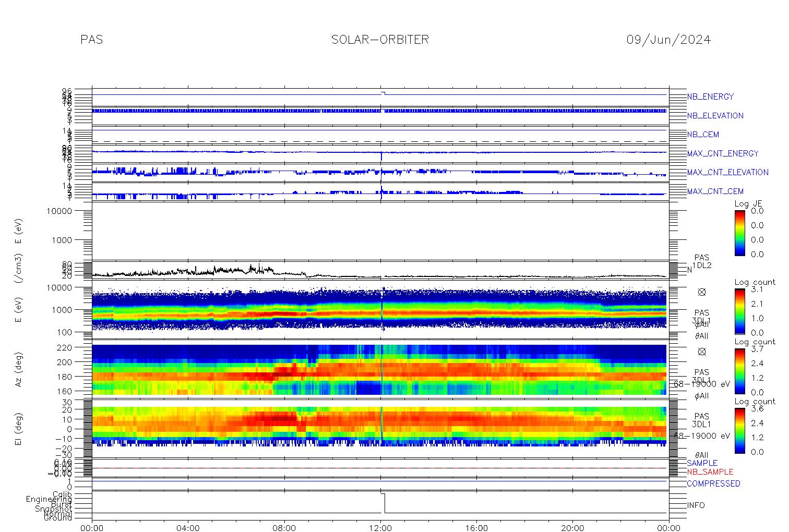789x532 pixels.
Task: Click the SOLAR-ORBITER title
Action: [x=380, y=40]
